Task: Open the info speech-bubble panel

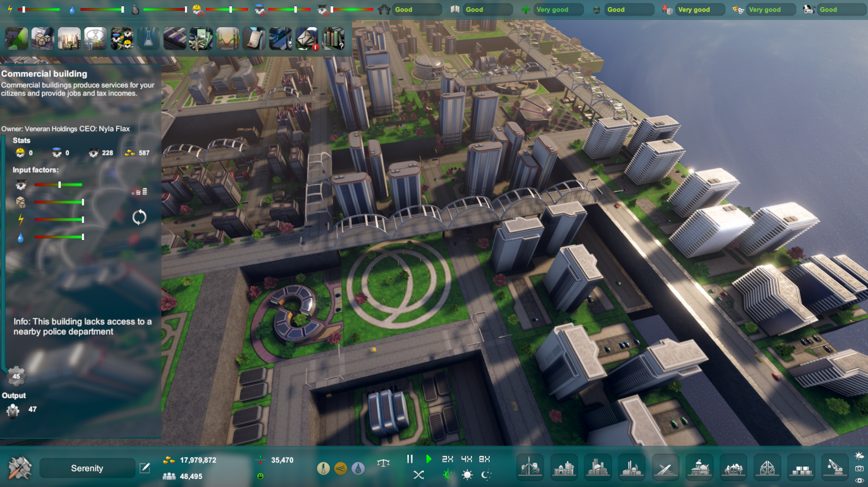Action: (95, 39)
